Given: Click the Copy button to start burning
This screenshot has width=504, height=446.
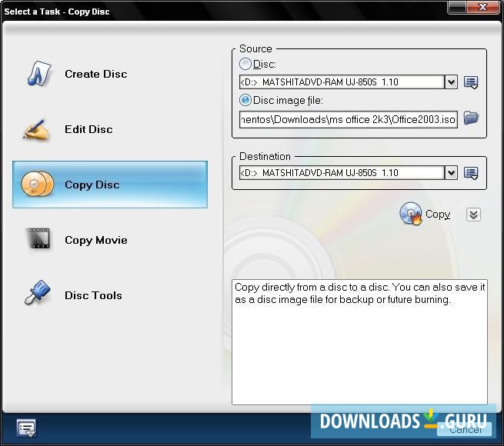Looking at the screenshot, I should point(426,214).
